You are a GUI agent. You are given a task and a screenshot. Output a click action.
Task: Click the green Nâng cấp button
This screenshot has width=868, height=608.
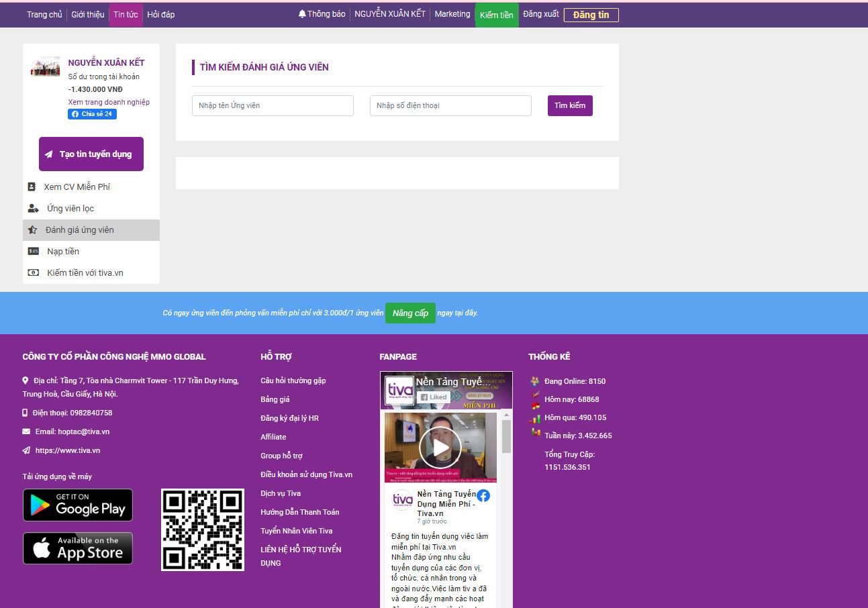410,313
